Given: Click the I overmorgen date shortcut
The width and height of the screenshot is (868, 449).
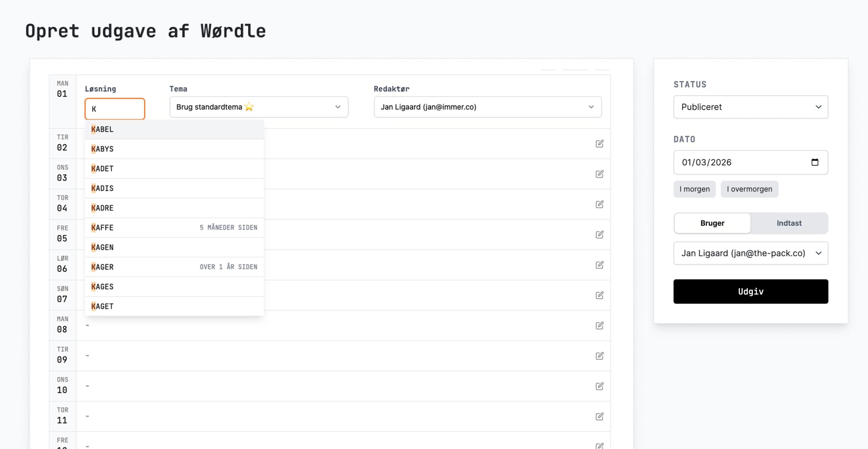Looking at the screenshot, I should pos(749,189).
